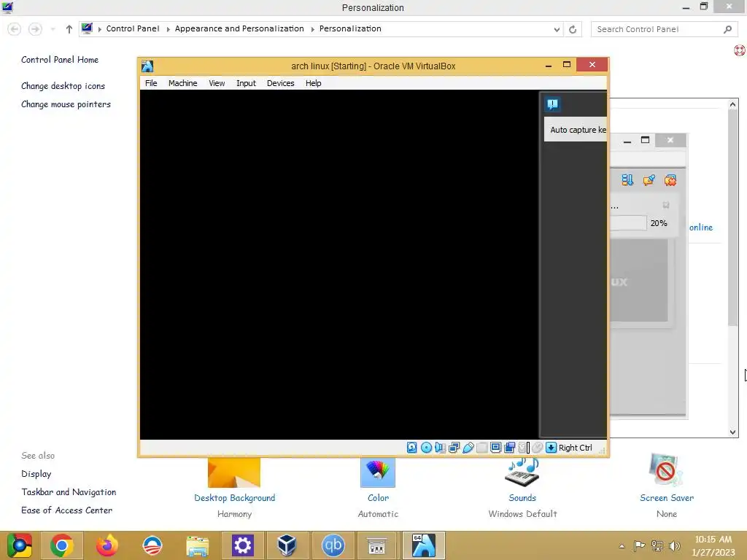The width and height of the screenshot is (747, 560).
Task: Click the 20% progress bar in background window
Action: pos(628,223)
